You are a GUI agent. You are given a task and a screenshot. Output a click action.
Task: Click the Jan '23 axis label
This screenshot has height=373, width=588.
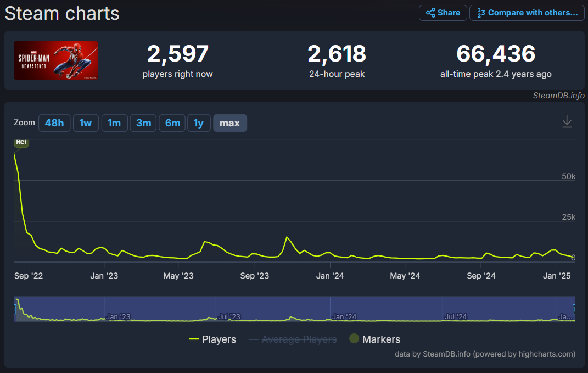coord(104,276)
